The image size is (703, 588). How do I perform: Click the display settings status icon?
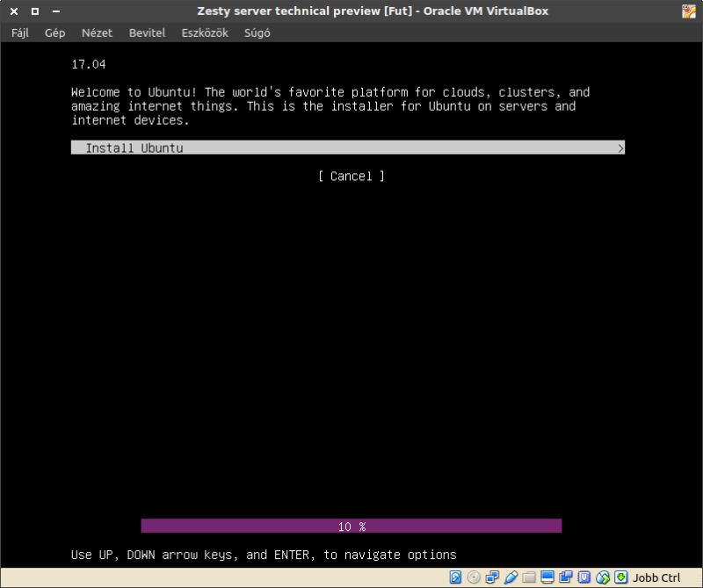(x=547, y=577)
